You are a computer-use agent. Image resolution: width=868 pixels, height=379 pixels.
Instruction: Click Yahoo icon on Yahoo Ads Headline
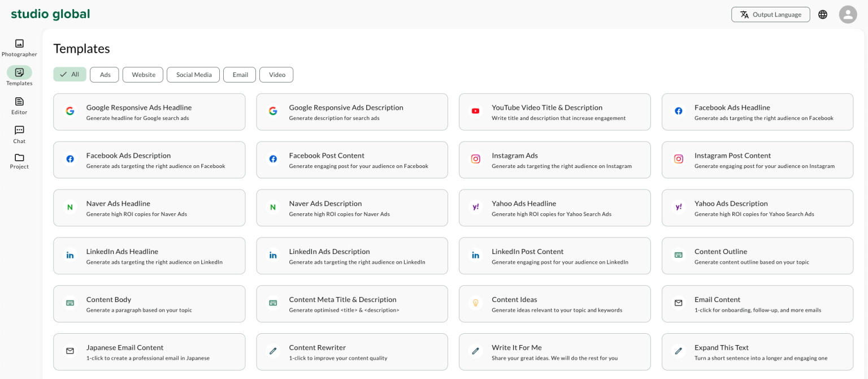tap(476, 208)
